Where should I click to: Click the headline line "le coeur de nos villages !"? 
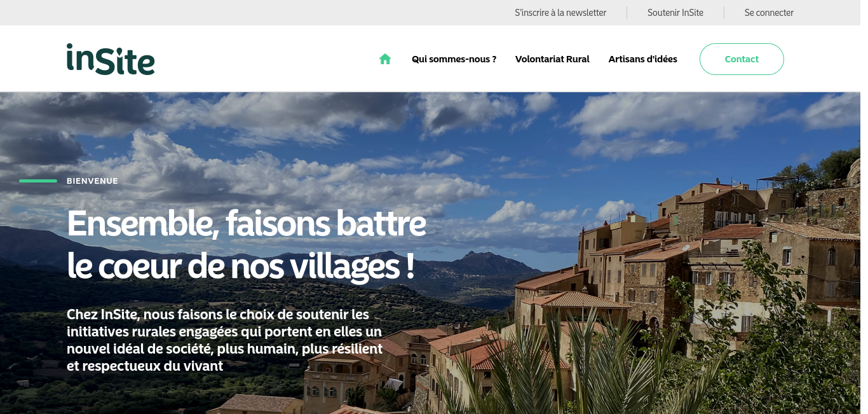pos(241,266)
